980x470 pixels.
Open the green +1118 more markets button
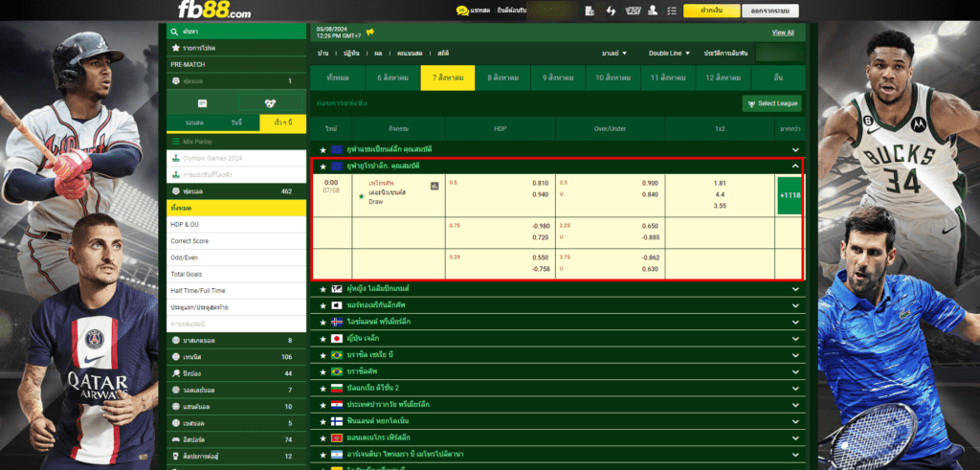(x=790, y=195)
